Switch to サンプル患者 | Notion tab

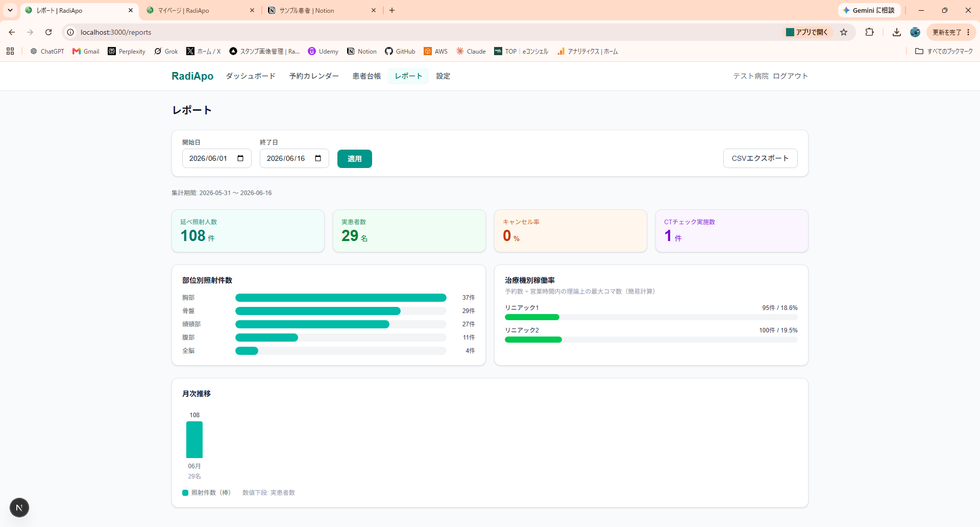(322, 10)
